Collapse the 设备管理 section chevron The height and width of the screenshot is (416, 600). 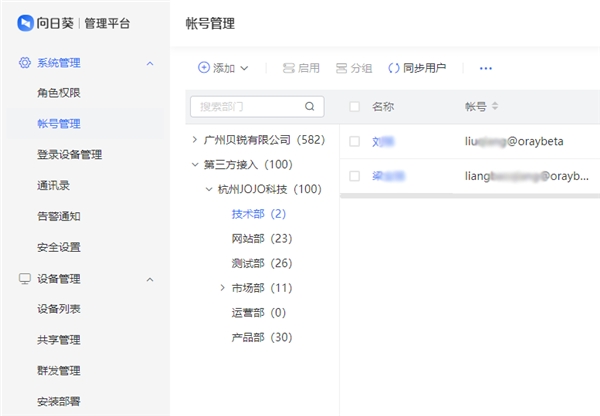[150, 280]
